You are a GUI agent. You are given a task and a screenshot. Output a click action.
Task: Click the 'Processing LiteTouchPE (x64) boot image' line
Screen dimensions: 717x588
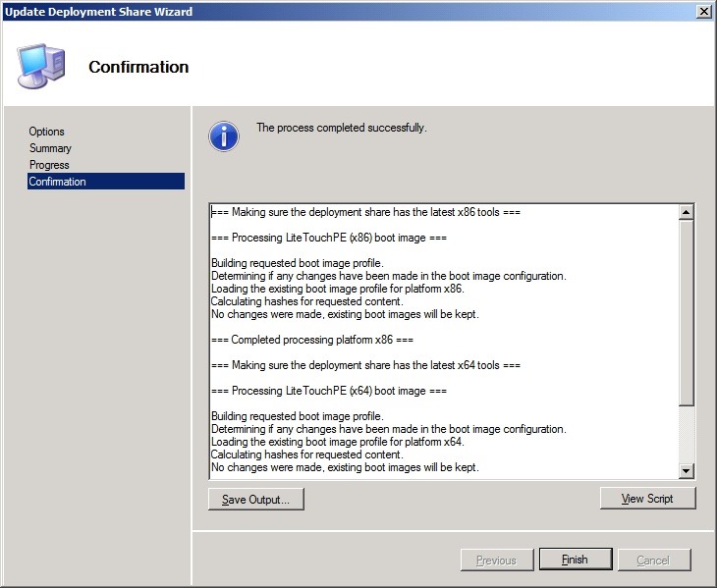(329, 391)
